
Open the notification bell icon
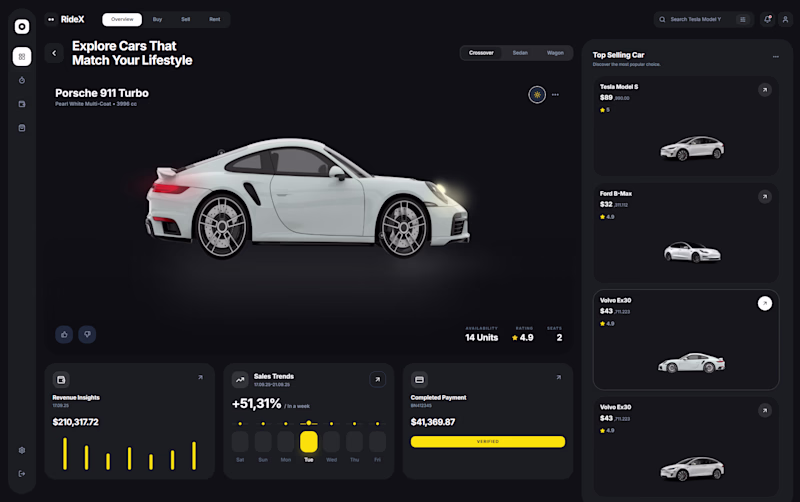point(767,19)
